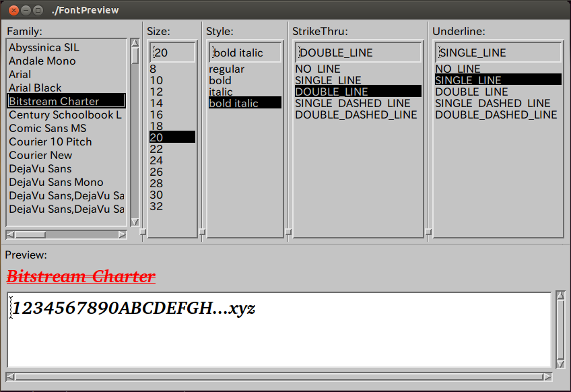Select DOUBLE_DASHED_LINE under StrikeThru
Viewport: 571px width, 392px height.
click(x=358, y=115)
